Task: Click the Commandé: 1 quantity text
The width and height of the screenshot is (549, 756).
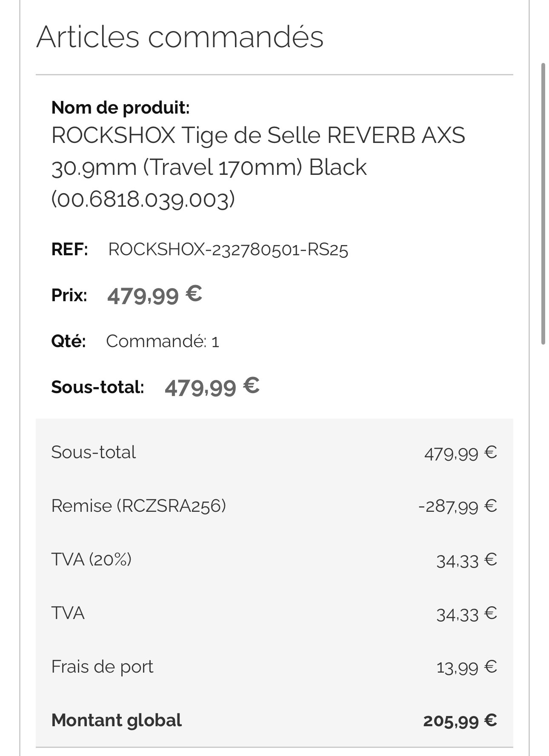Action: tap(163, 341)
